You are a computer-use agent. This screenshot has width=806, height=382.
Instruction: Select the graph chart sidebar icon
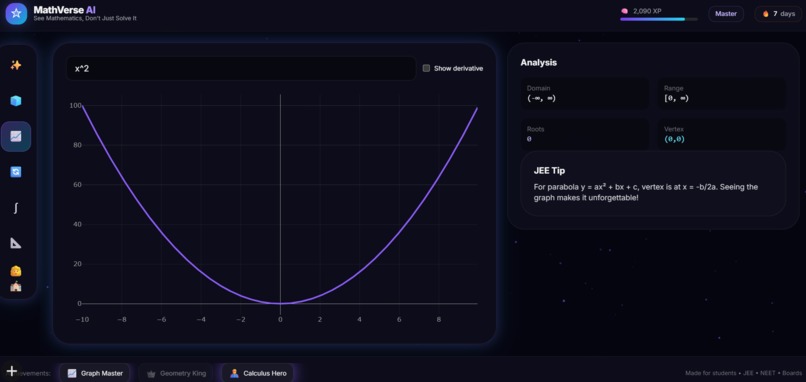click(x=16, y=136)
